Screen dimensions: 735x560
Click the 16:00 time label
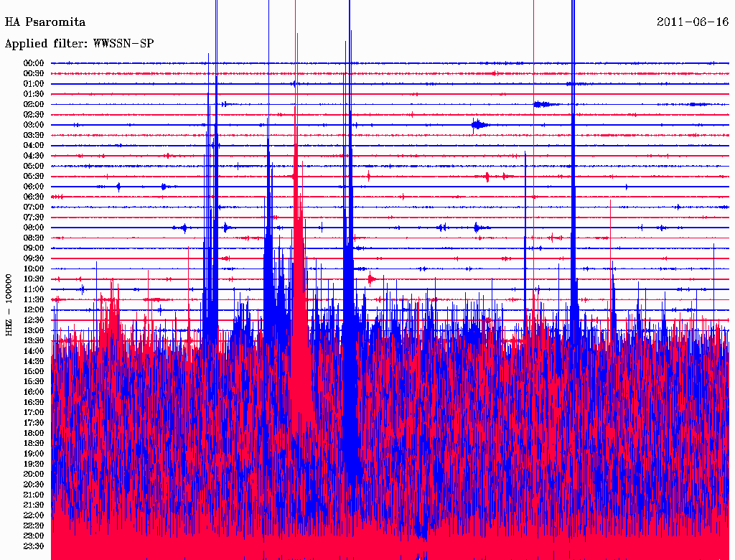coord(34,392)
